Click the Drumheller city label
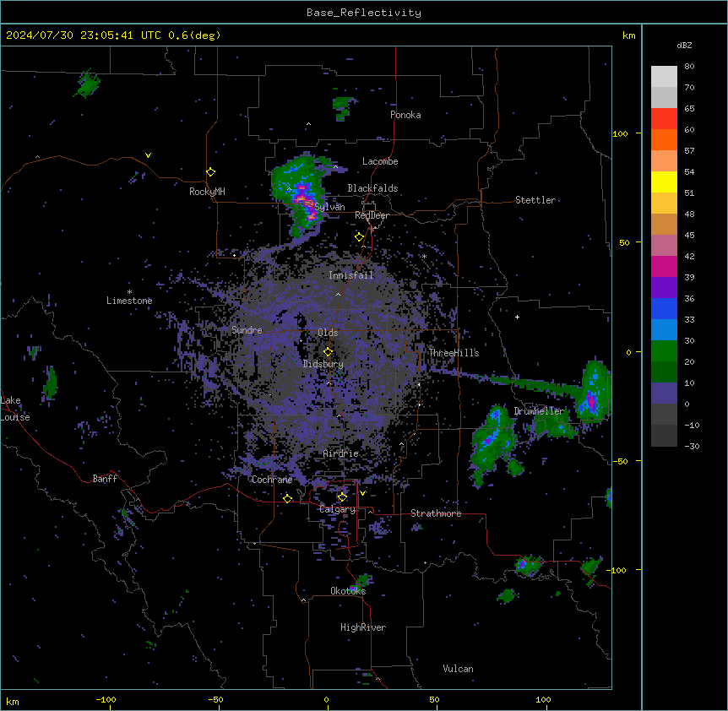Image resolution: width=728 pixels, height=711 pixels. pyautogui.click(x=539, y=410)
